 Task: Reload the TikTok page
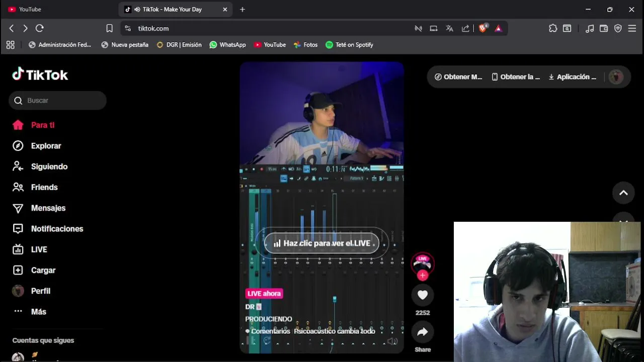40,29
